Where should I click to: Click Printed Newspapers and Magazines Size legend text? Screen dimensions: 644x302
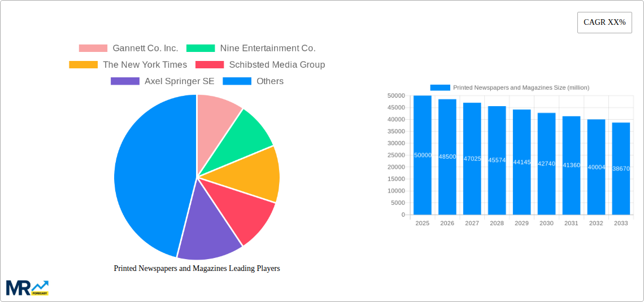(x=521, y=88)
